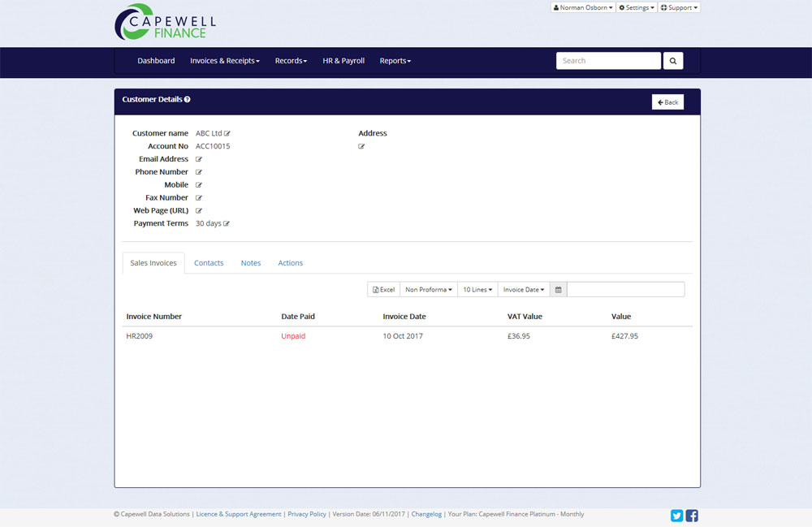Select the Sales Invoices tab

coord(153,263)
